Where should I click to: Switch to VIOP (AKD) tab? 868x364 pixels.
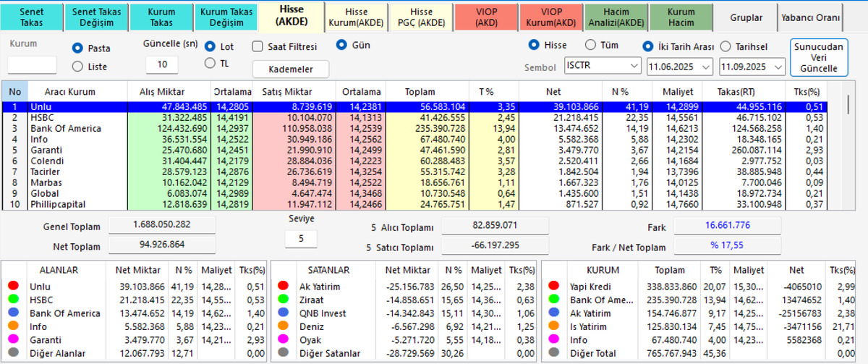(487, 17)
